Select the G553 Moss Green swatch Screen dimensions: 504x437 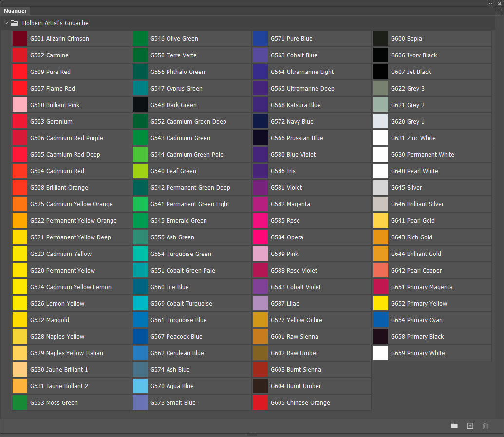pos(20,403)
